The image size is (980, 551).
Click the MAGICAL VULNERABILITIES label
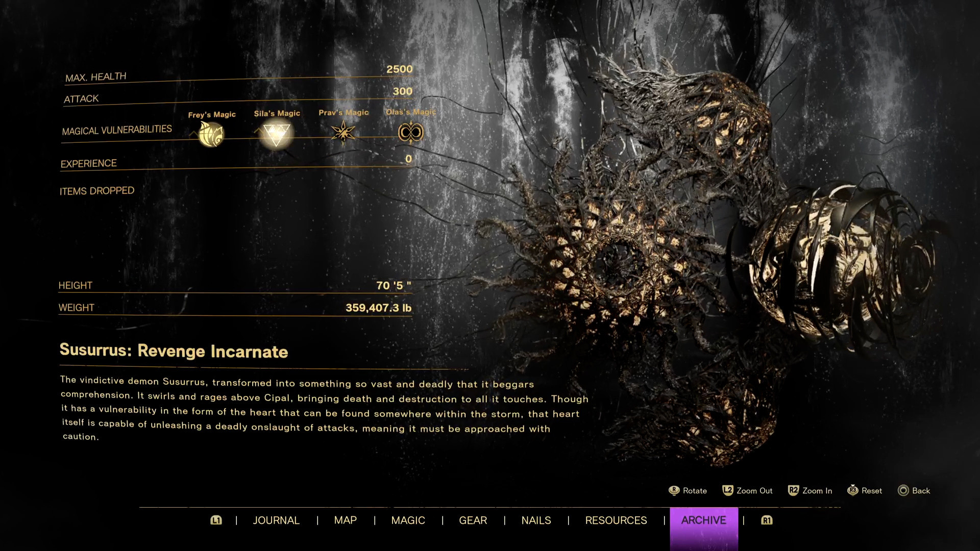click(x=117, y=131)
